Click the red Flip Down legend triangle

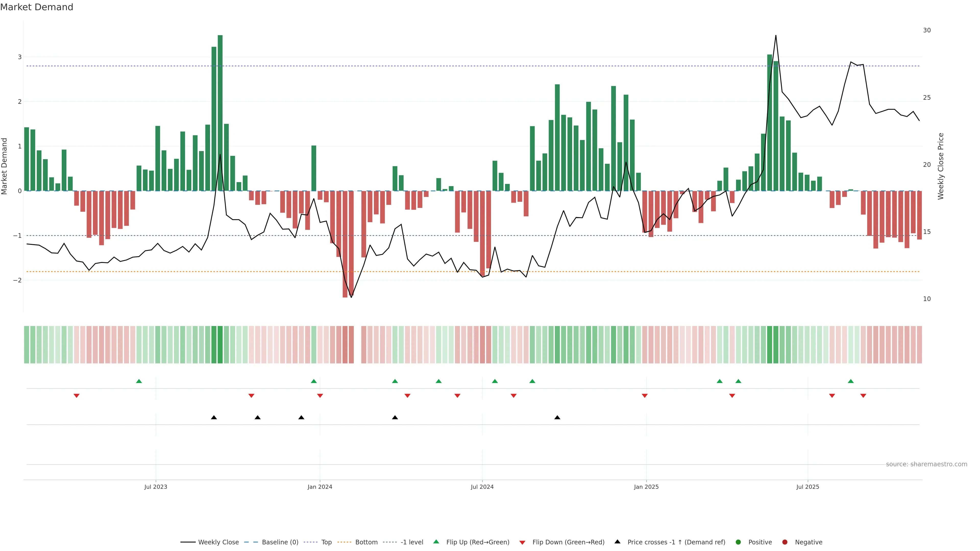pos(522,543)
